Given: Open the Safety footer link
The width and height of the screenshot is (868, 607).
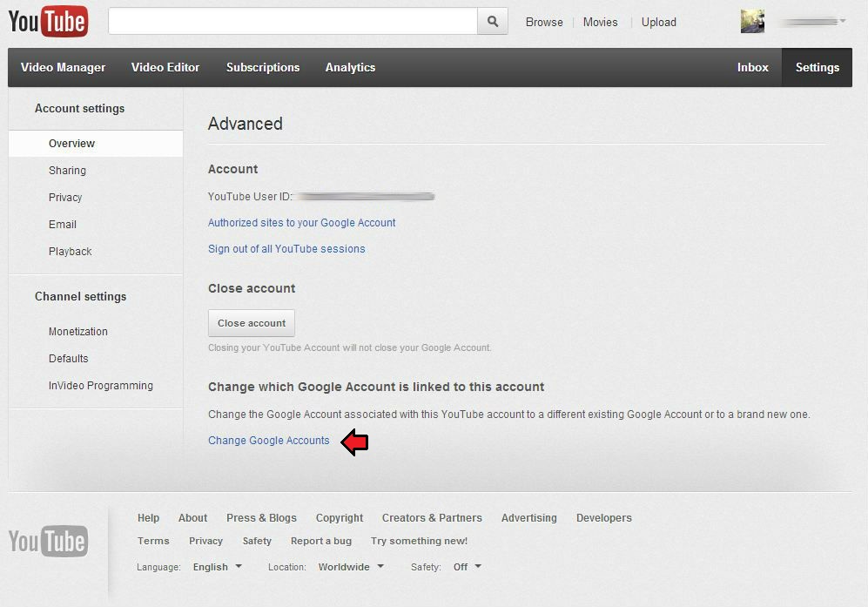Looking at the screenshot, I should coord(257,541).
